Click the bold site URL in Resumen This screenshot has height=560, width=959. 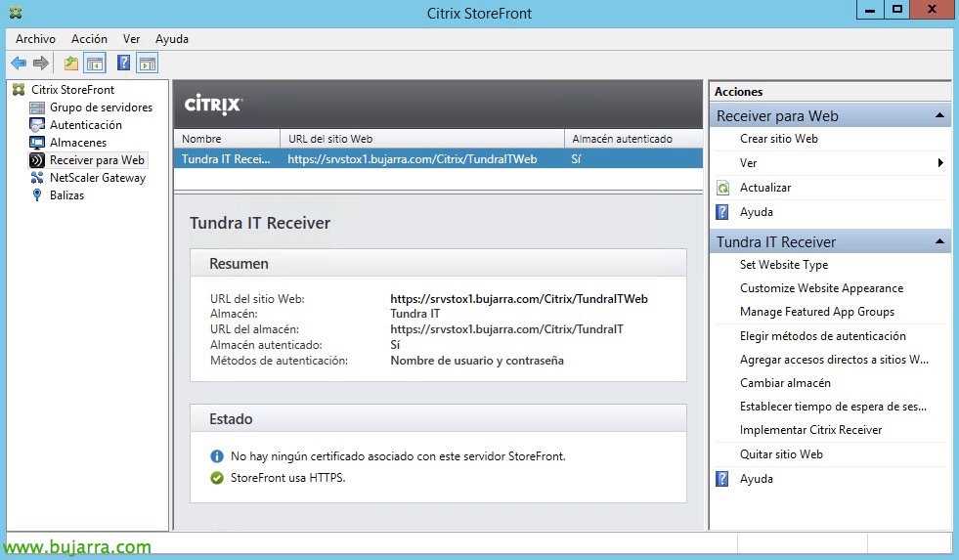pos(519,299)
